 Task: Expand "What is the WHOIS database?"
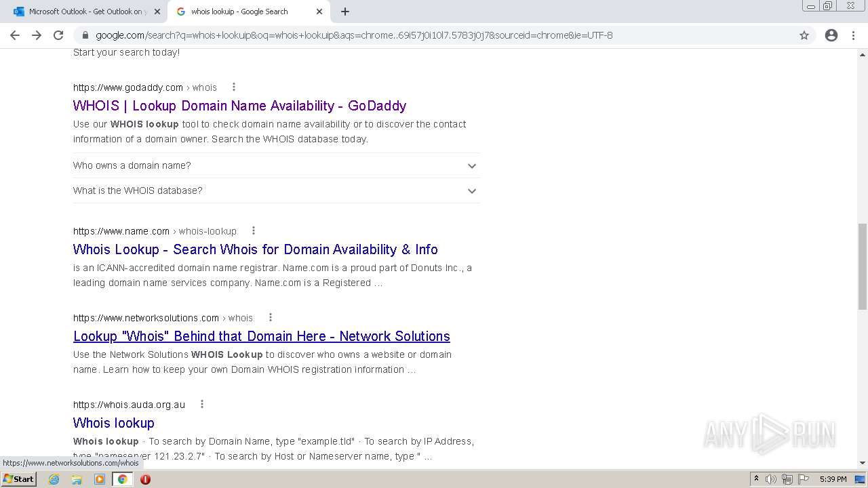click(276, 190)
